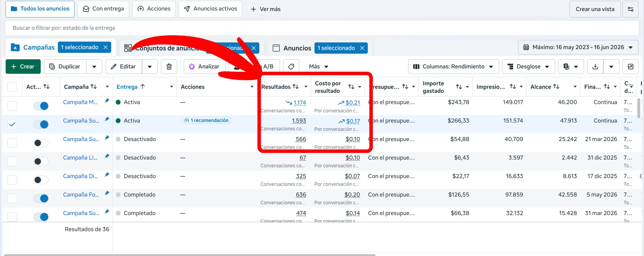Turn off the Campaña Fo... switch
Screen dimensions: 644x256
click(x=41, y=198)
